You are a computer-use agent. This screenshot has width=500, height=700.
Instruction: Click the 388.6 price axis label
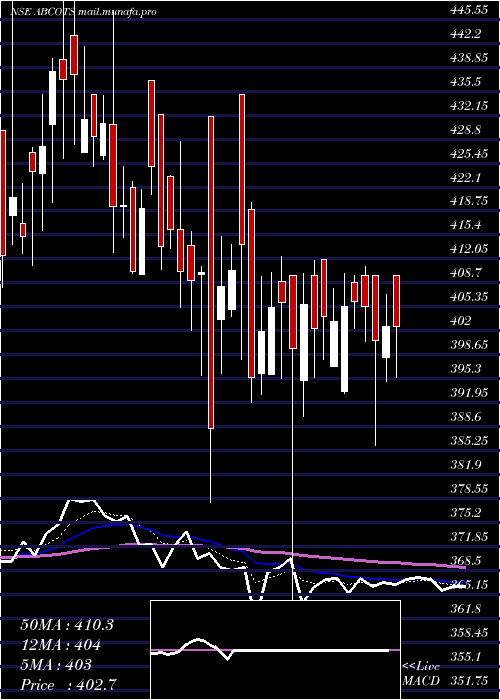[465, 417]
